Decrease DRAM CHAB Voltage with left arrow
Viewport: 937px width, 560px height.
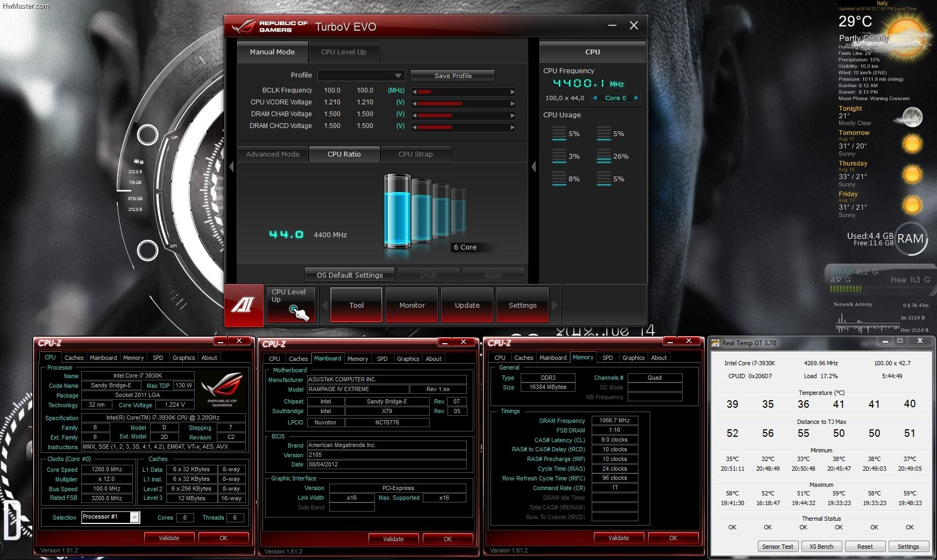(x=414, y=115)
